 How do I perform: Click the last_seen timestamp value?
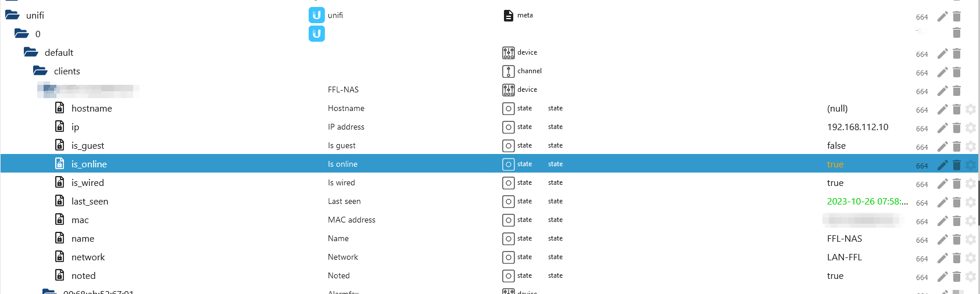[x=867, y=201]
